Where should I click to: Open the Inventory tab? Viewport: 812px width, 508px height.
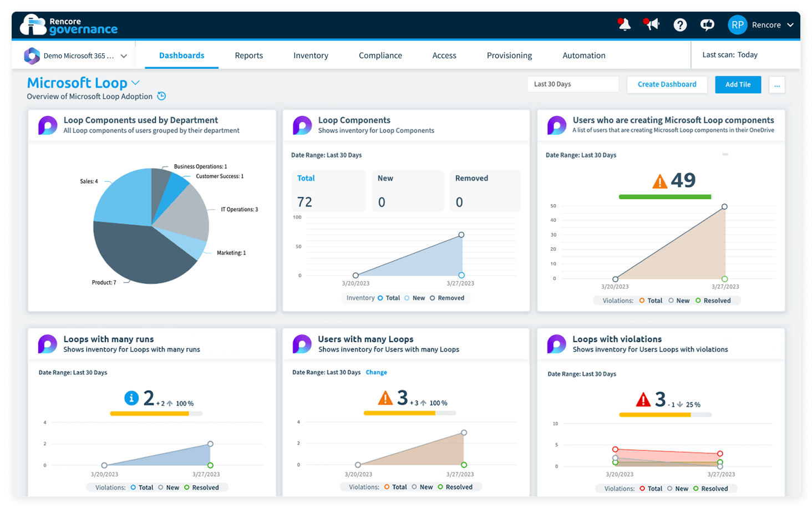(311, 55)
